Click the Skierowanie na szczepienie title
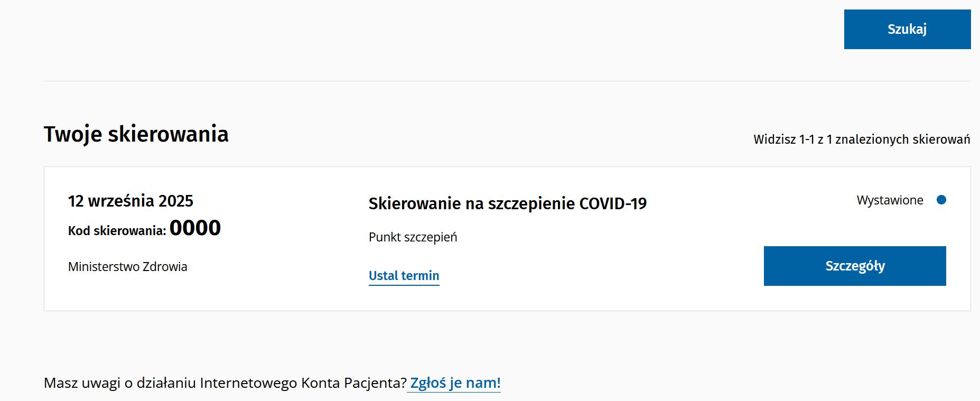980x401 pixels. coord(472,203)
